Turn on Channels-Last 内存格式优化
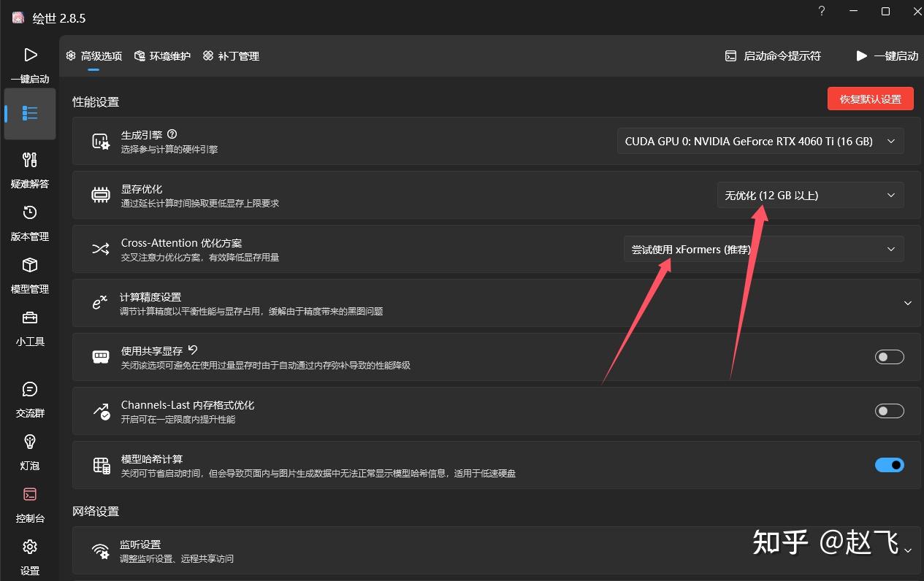This screenshot has width=924, height=581. 889,411
